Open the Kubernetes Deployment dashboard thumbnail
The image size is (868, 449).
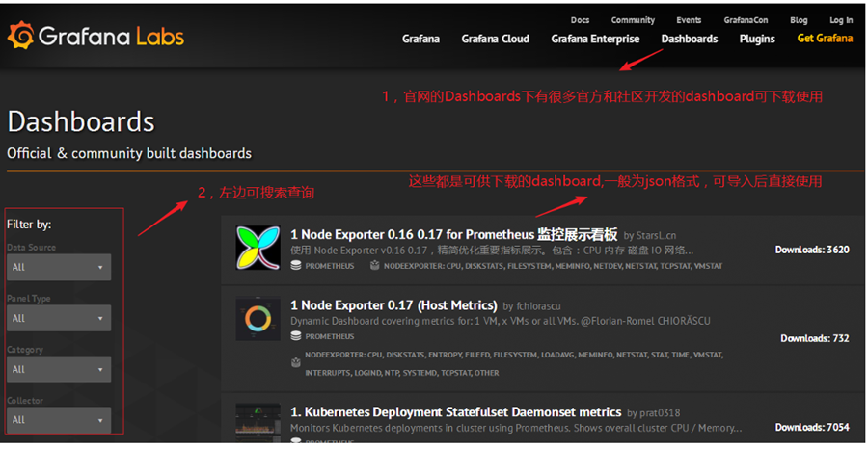point(258,422)
